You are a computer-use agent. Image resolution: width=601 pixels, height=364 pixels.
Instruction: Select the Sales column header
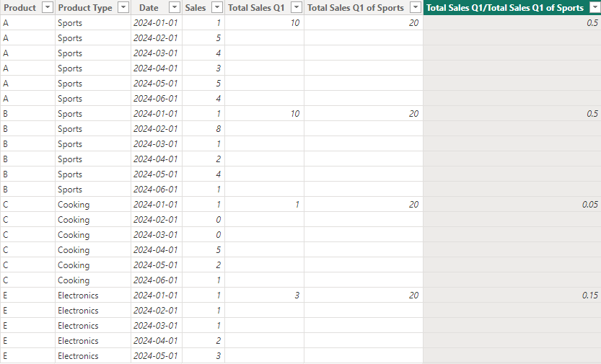(x=196, y=8)
